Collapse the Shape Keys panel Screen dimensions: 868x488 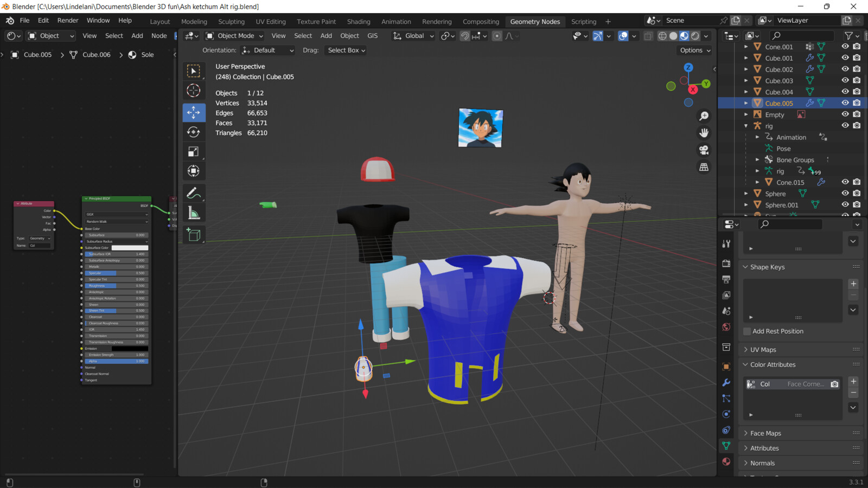768,267
